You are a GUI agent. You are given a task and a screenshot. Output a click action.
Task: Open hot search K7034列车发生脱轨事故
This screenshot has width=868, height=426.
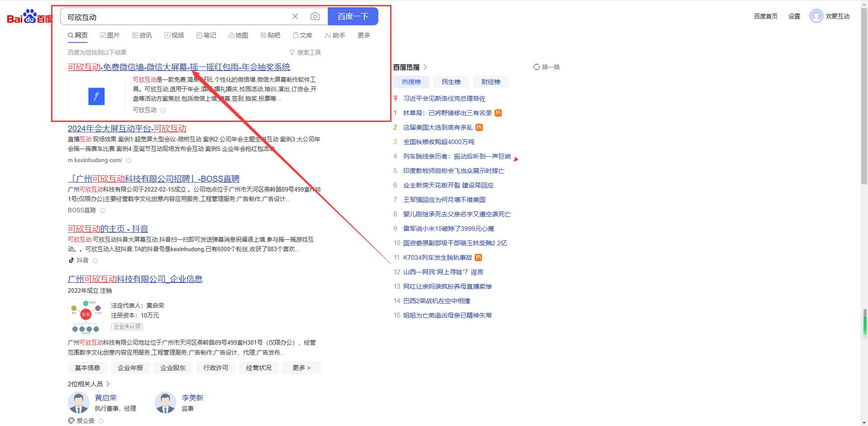tap(438, 257)
